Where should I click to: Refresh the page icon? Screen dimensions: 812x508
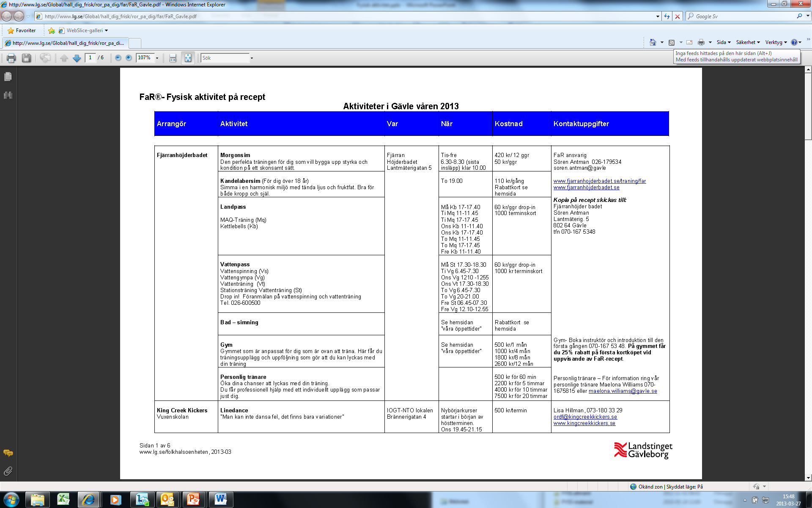[667, 17]
